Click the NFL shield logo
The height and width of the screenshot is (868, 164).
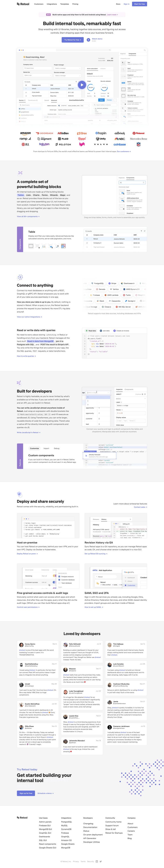tap(138, 144)
